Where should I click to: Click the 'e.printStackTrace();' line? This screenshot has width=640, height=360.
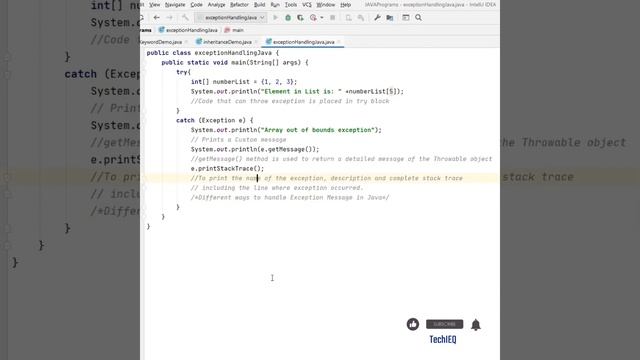pos(227,169)
